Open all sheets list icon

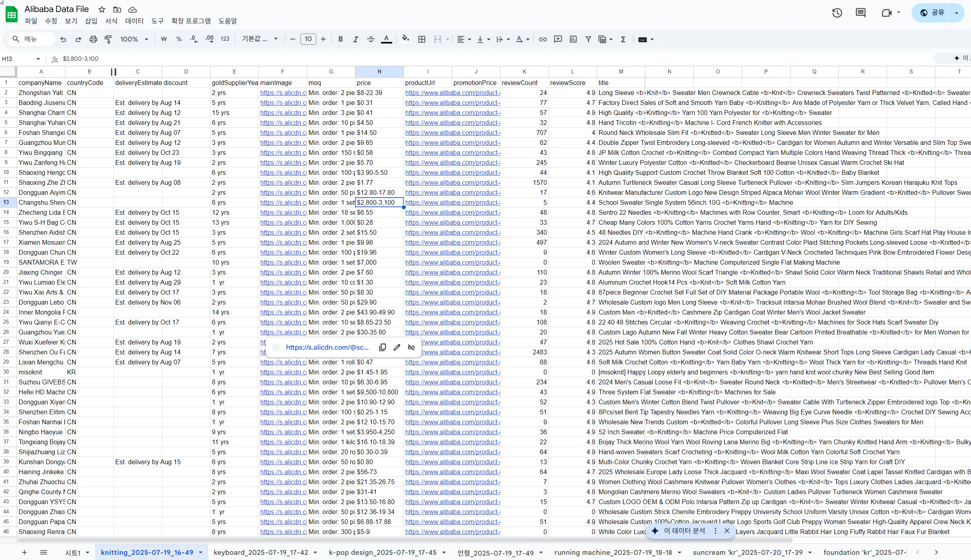pos(44,552)
